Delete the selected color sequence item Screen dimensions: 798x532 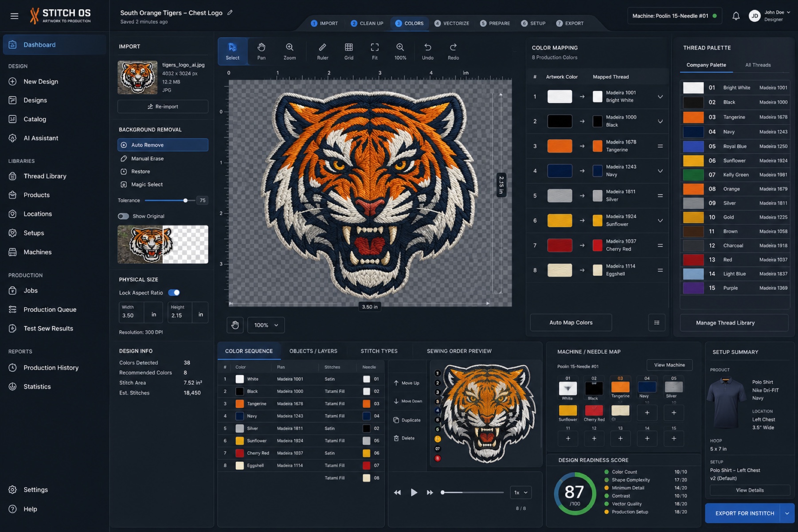(x=404, y=438)
